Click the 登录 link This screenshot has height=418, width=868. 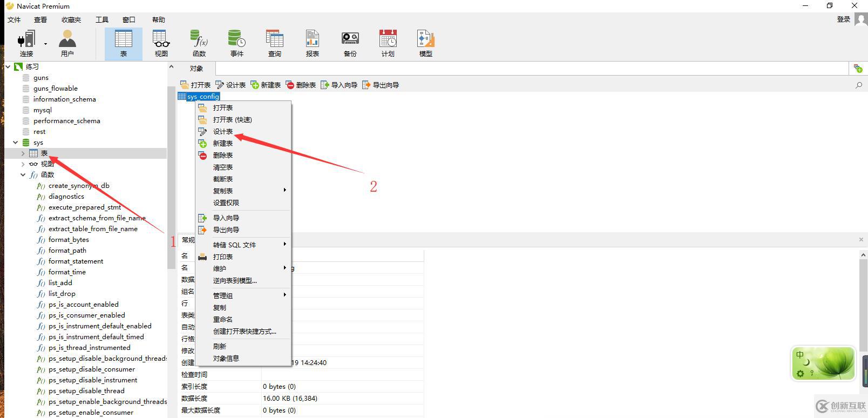coord(844,19)
